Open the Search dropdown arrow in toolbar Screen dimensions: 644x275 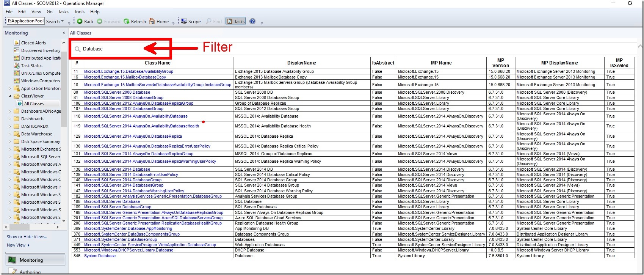click(x=63, y=21)
